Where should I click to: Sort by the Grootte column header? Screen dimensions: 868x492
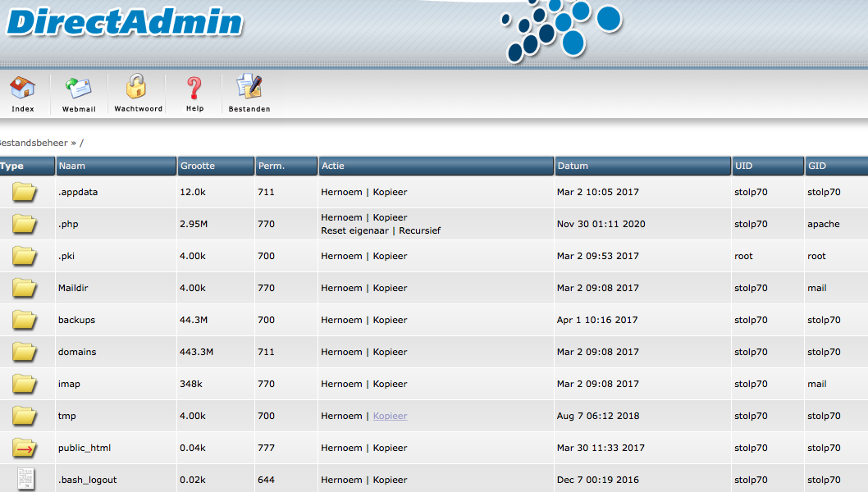click(197, 166)
